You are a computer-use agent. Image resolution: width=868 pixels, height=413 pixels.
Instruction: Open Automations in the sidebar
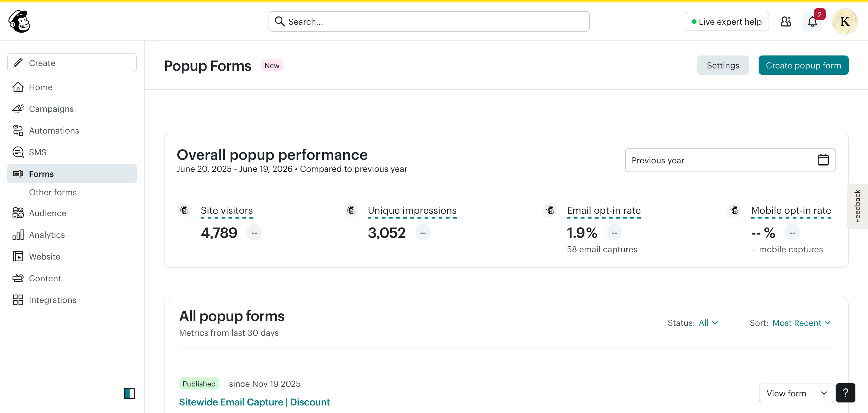point(72,130)
